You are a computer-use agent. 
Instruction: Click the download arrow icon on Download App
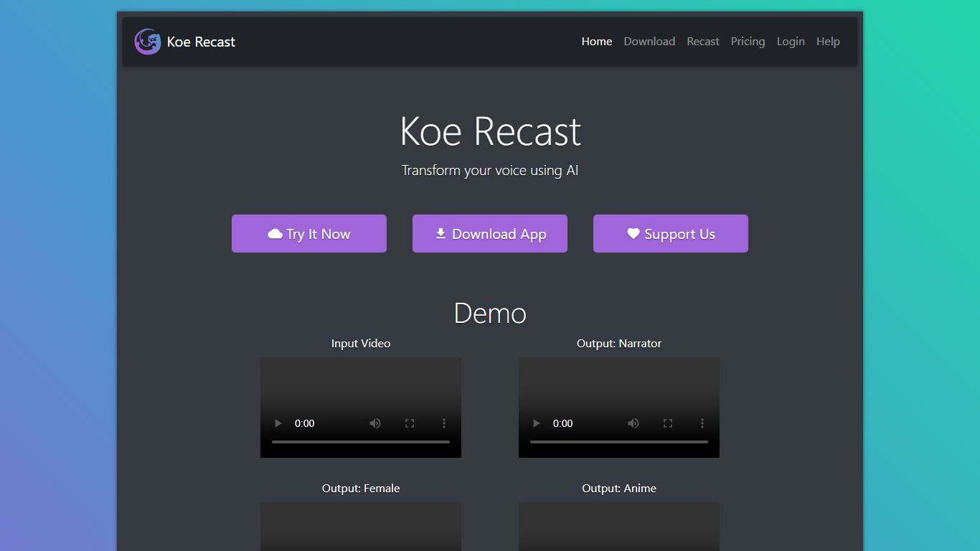[x=440, y=233]
